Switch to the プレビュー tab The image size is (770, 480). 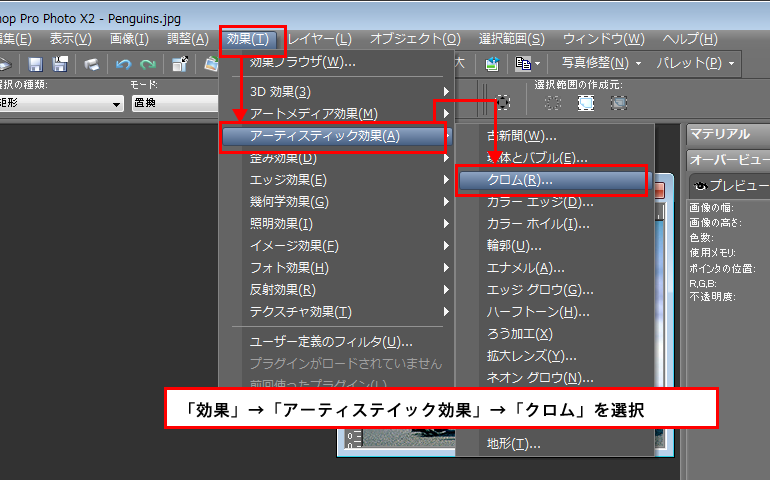click(x=731, y=185)
